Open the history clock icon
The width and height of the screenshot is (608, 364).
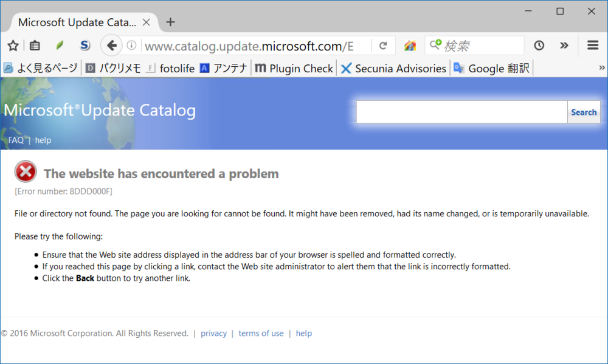point(539,46)
